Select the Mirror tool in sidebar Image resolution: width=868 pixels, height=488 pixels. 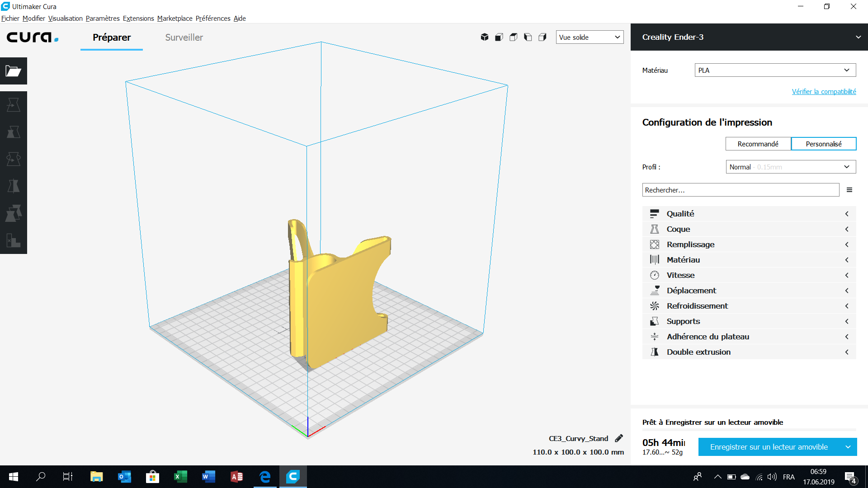coord(14,186)
